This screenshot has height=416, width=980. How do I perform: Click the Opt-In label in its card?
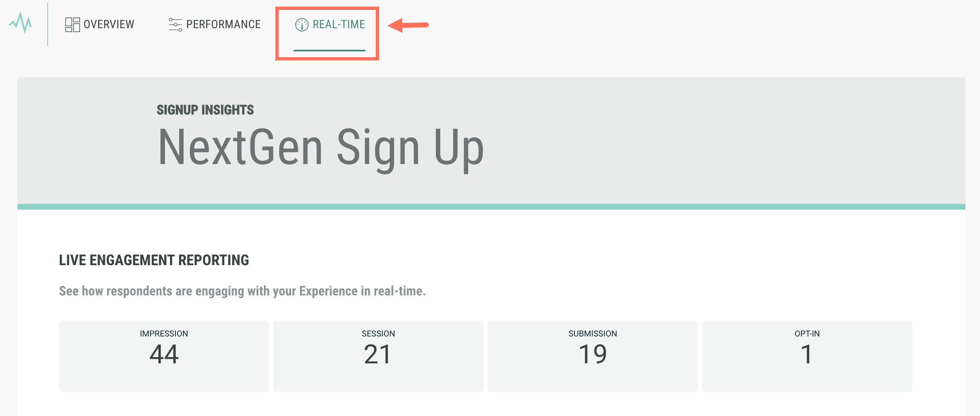click(807, 334)
